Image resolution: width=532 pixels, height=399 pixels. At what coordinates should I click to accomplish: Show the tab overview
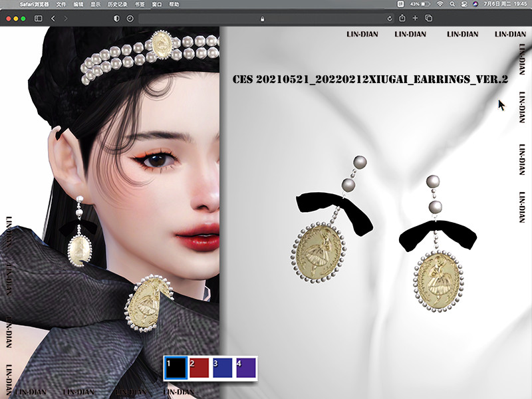tap(429, 19)
